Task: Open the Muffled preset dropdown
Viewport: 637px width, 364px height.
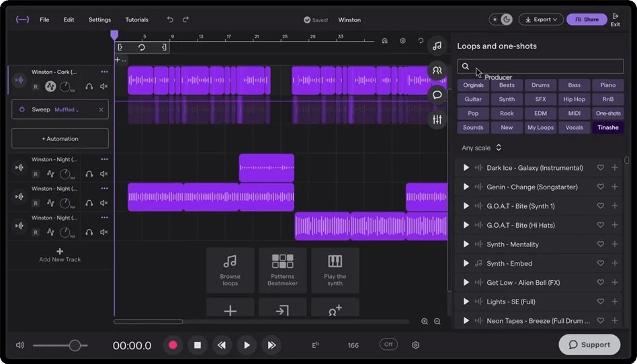Action: (67, 109)
